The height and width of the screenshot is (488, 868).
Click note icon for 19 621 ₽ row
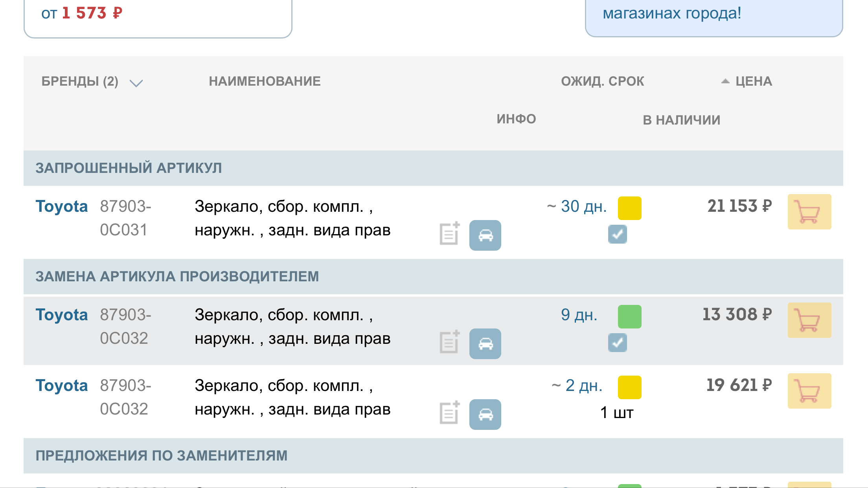point(449,413)
